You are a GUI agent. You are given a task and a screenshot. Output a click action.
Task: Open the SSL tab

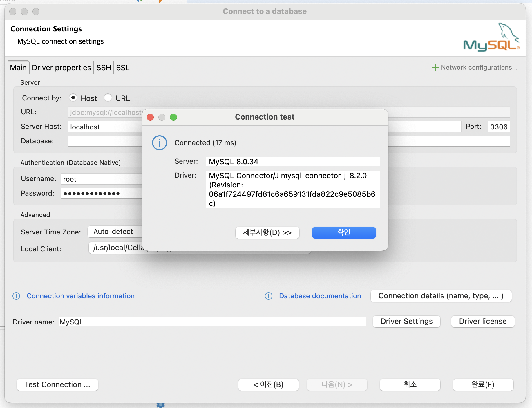tap(123, 68)
